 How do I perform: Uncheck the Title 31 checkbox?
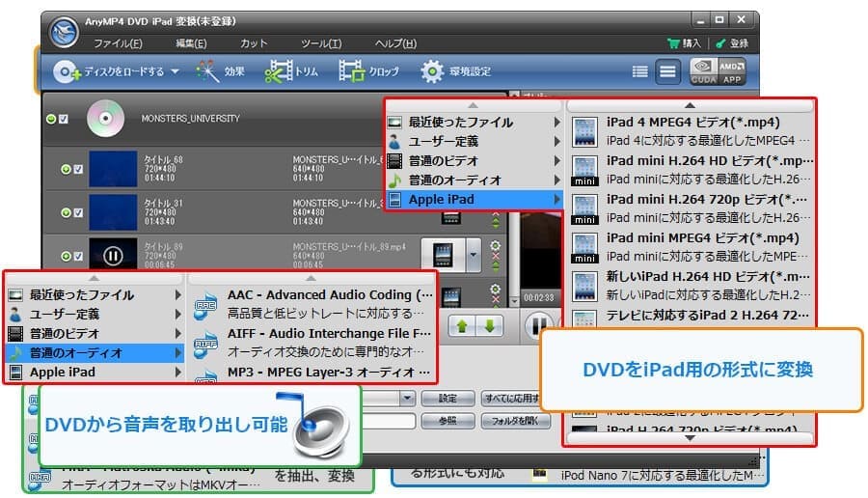[78, 212]
